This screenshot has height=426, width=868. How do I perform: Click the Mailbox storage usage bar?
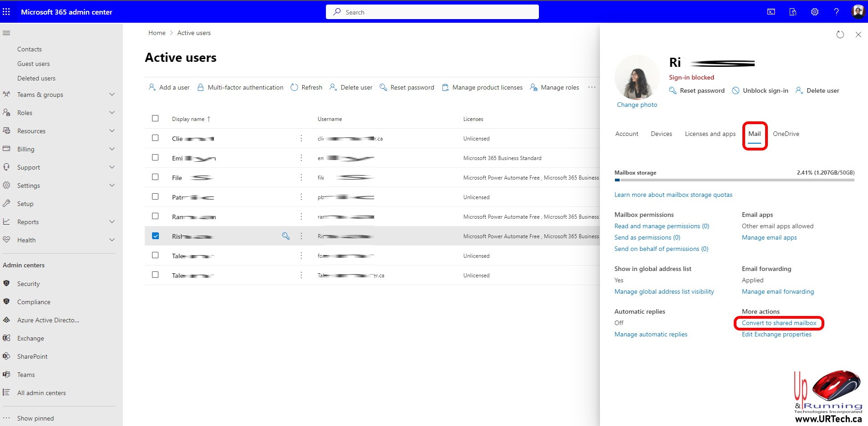pyautogui.click(x=734, y=180)
